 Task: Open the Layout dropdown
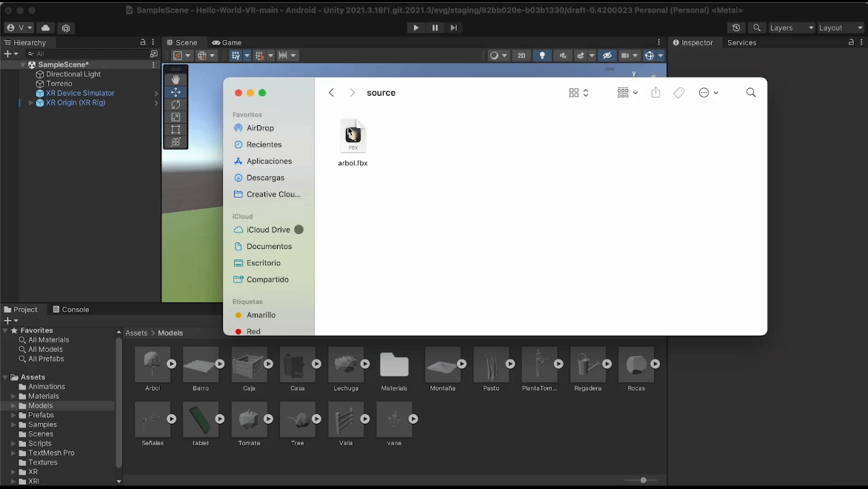click(x=840, y=28)
